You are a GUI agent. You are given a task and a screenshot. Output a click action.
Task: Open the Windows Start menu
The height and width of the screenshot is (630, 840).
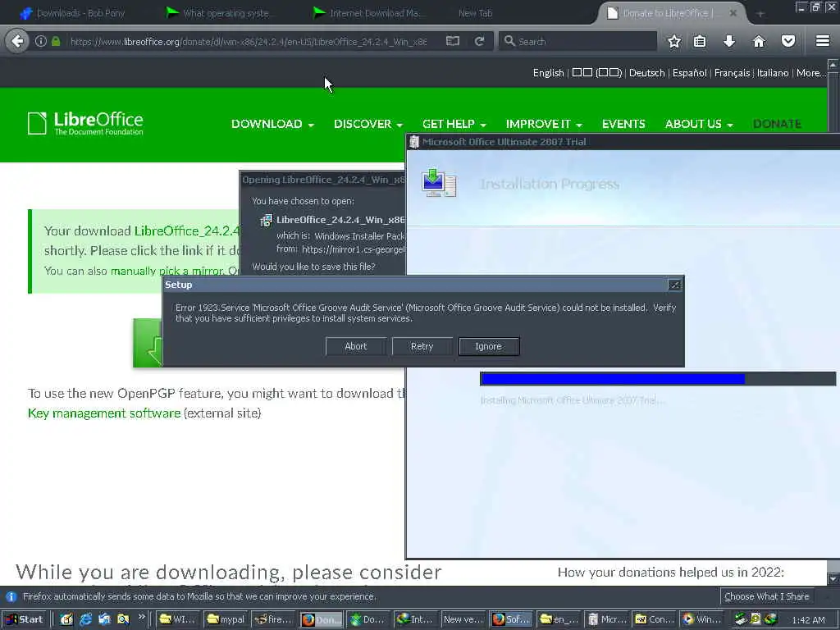point(24,619)
